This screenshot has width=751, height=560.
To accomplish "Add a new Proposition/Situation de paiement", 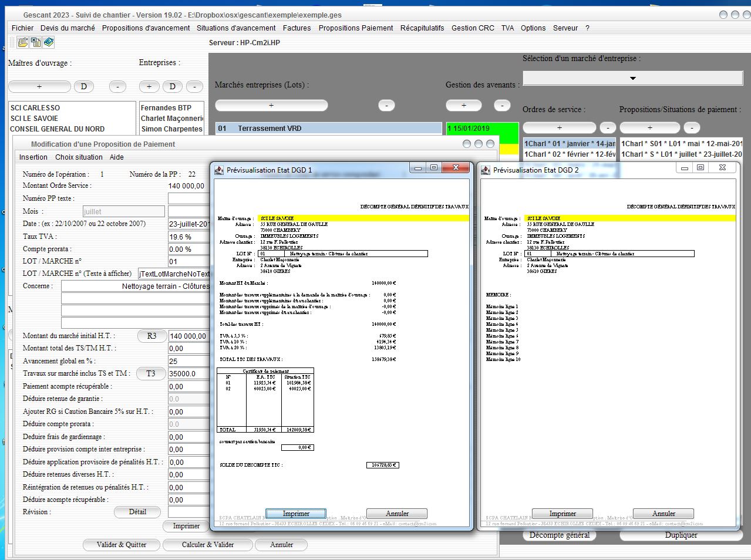I will 650,128.
